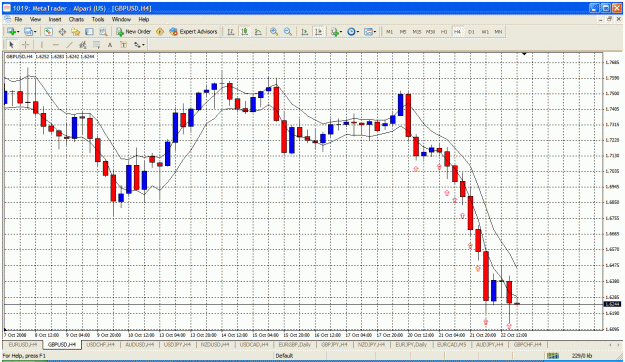
Task: Toggle the Market Watch window icon
Action: tap(49, 31)
